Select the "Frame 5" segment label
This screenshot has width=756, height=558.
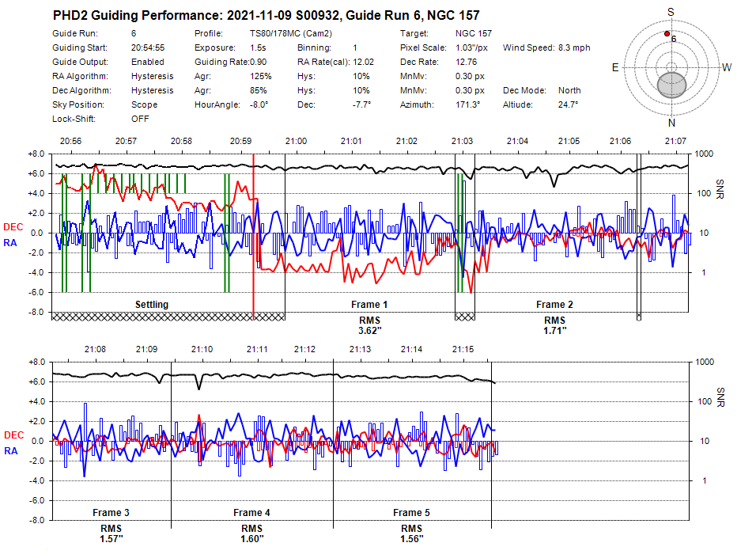click(411, 513)
